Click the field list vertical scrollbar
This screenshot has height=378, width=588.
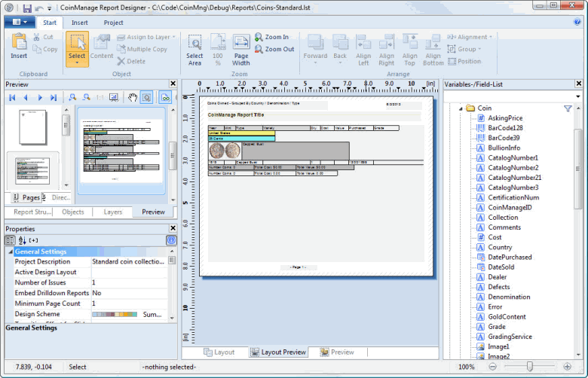point(578,169)
